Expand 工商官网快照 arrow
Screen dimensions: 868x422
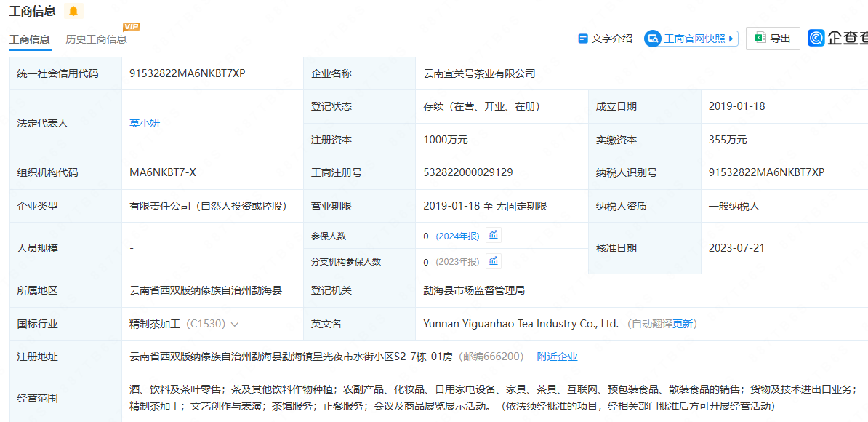pyautogui.click(x=731, y=39)
